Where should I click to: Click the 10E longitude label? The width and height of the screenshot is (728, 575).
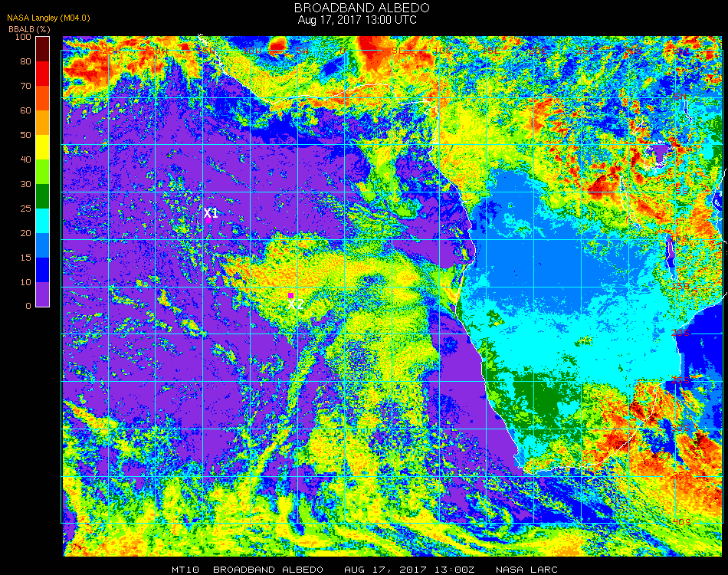[x=443, y=51]
